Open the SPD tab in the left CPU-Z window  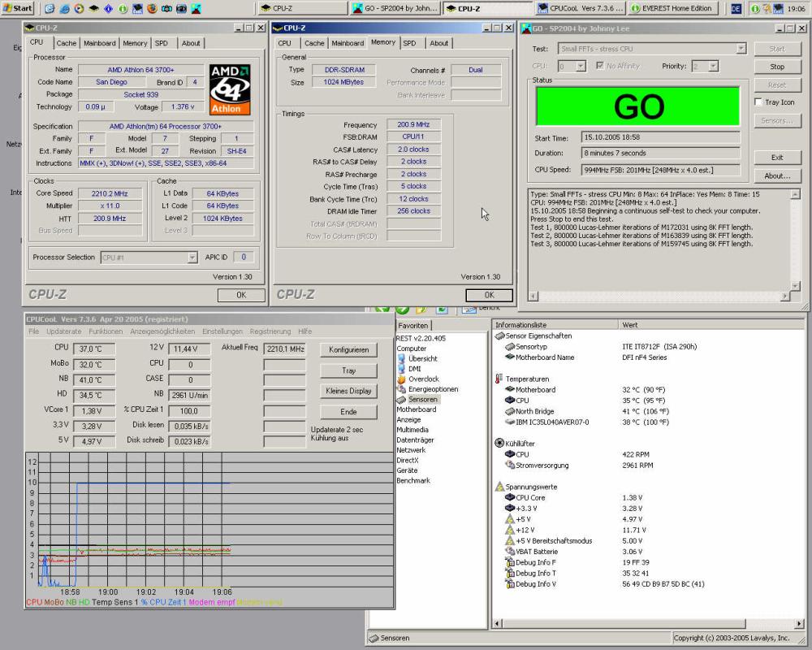pos(162,43)
